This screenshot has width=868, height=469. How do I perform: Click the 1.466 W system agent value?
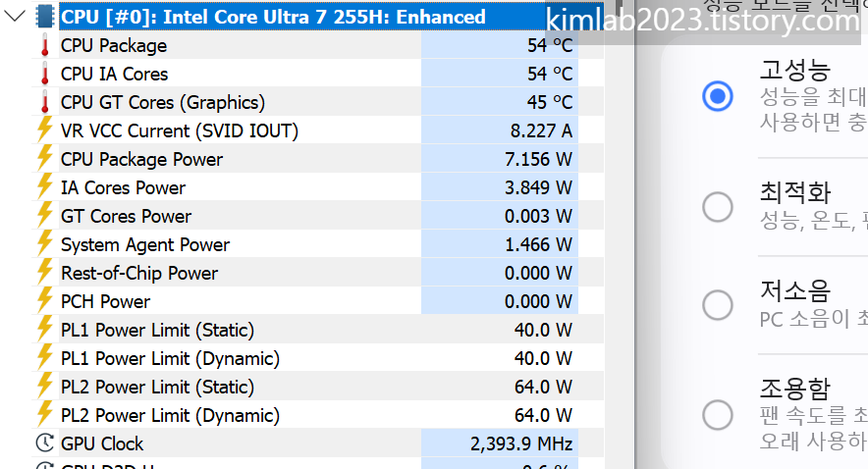538,245
